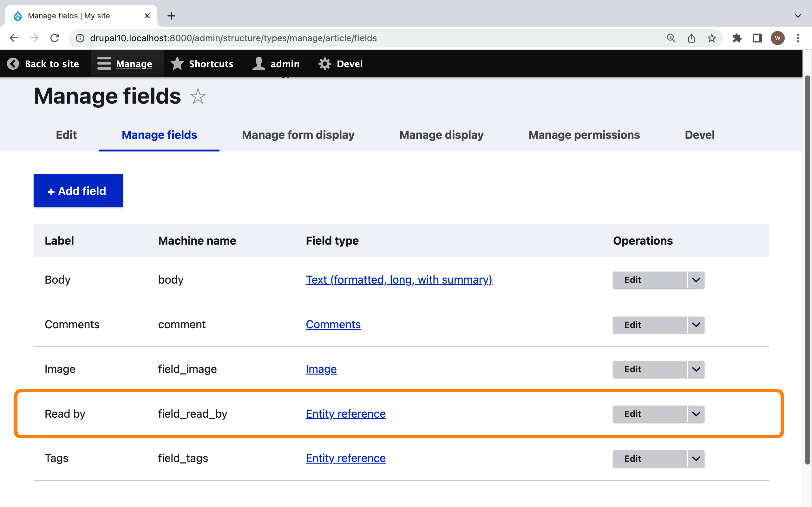
Task: Click the Shortcuts star icon in toolbar
Action: (177, 64)
